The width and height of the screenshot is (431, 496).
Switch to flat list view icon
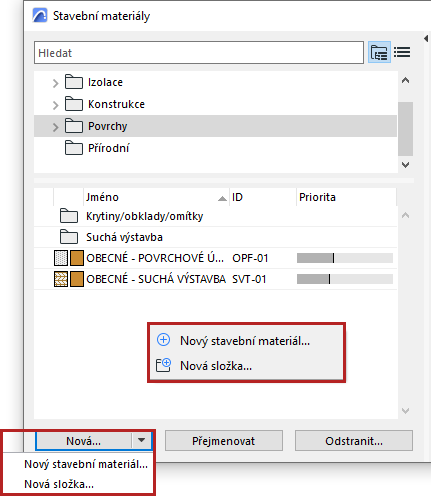click(402, 52)
